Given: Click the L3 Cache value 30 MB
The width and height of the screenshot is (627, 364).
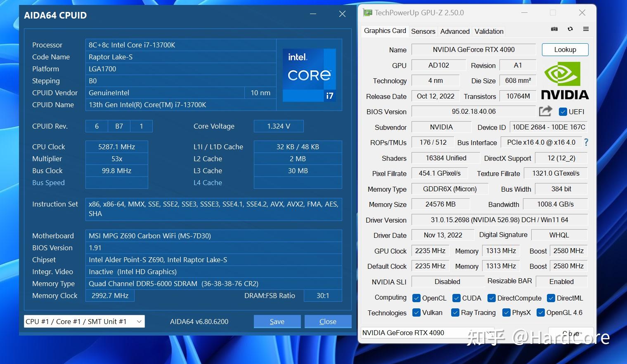Looking at the screenshot, I should 298,171.
